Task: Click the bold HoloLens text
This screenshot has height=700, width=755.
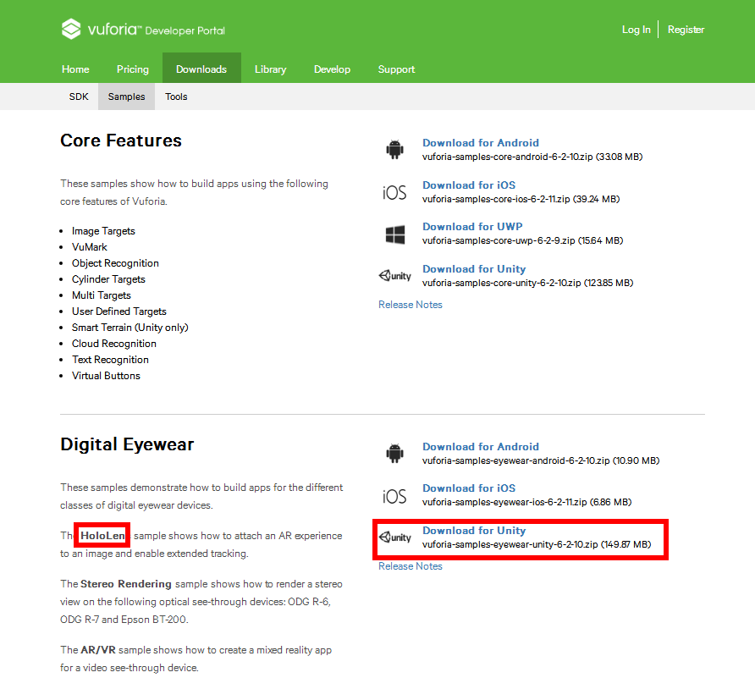Action: pyautogui.click(x=104, y=536)
